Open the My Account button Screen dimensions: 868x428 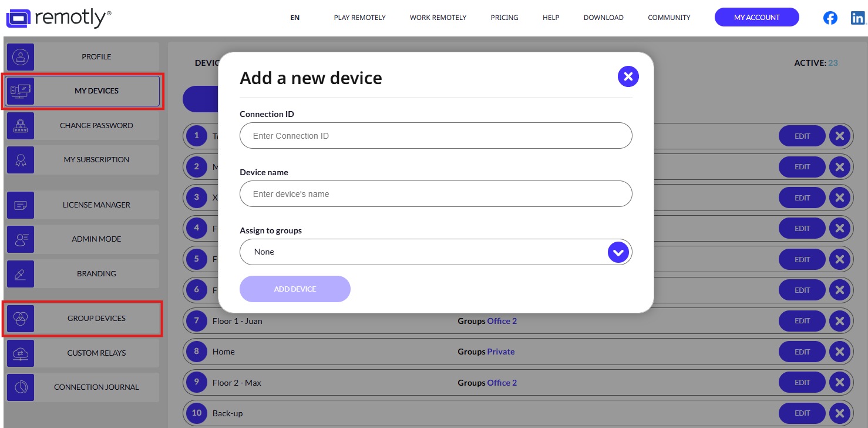coord(756,18)
